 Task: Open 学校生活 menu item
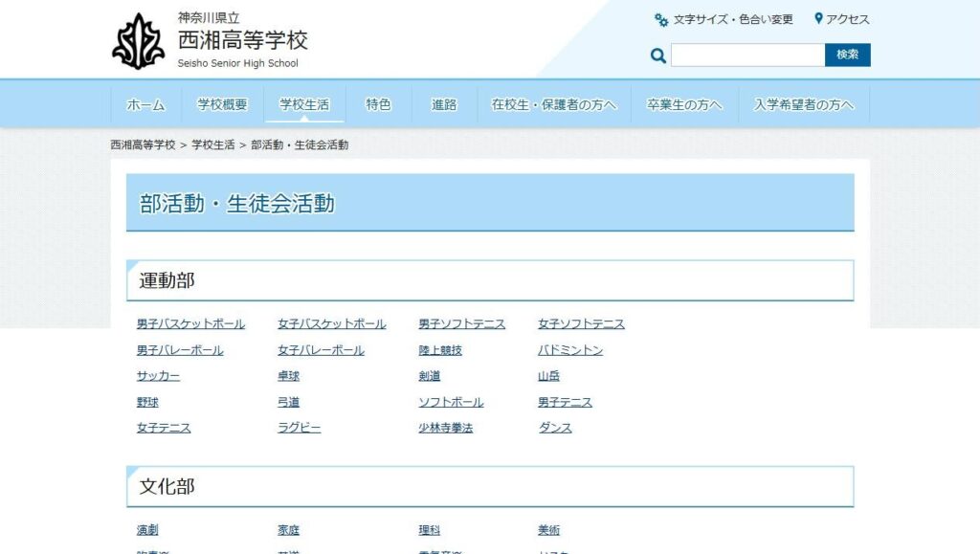(x=304, y=105)
